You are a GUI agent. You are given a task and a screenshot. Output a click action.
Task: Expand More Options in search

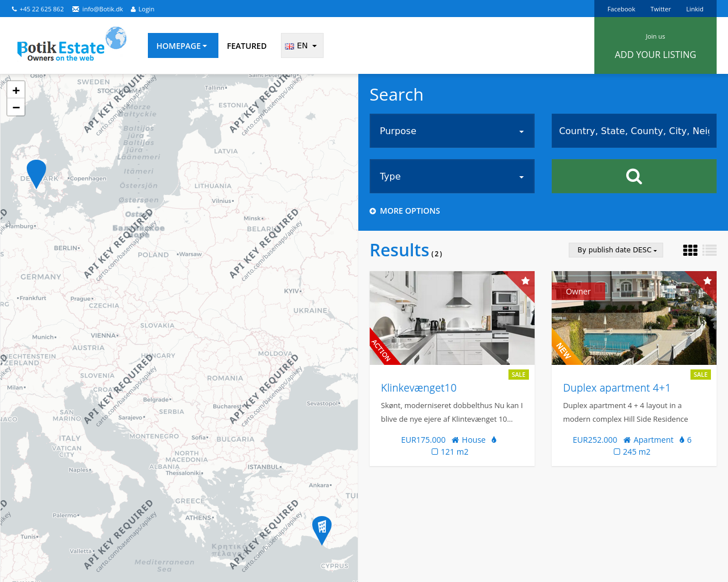click(405, 211)
